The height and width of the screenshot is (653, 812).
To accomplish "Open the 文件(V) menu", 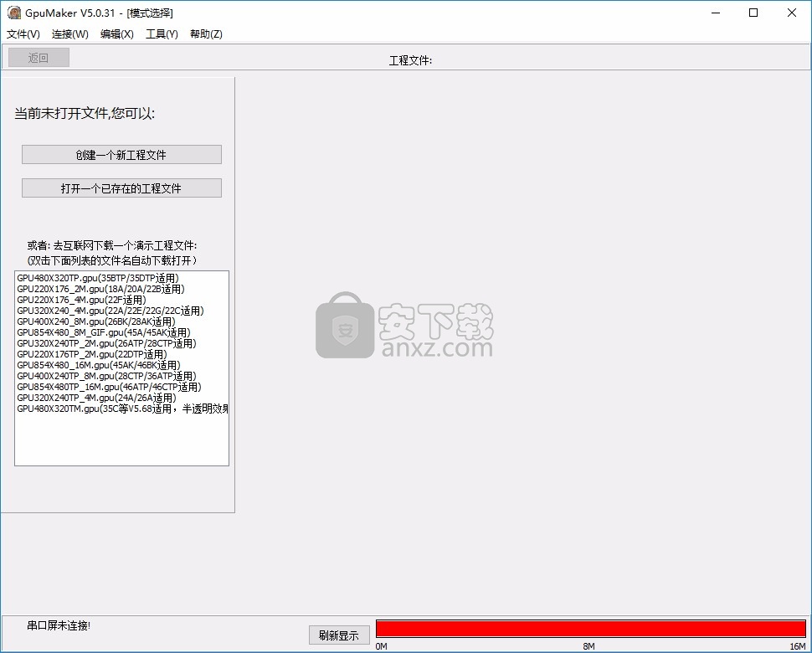I will (x=23, y=34).
